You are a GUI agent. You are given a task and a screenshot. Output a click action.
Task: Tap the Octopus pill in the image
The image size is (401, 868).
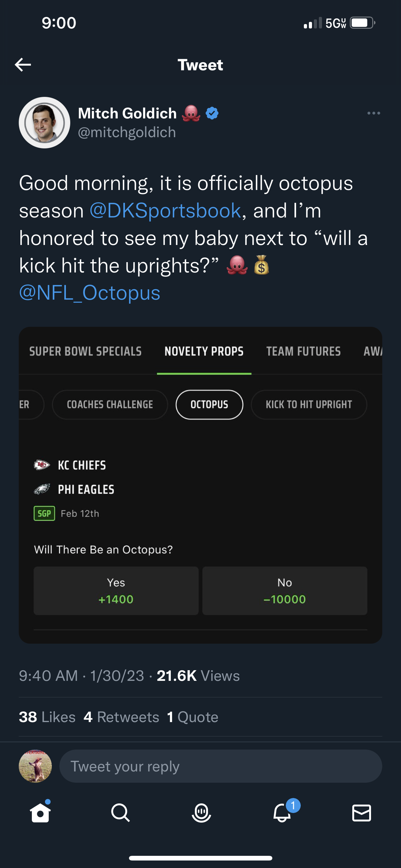[x=210, y=404]
